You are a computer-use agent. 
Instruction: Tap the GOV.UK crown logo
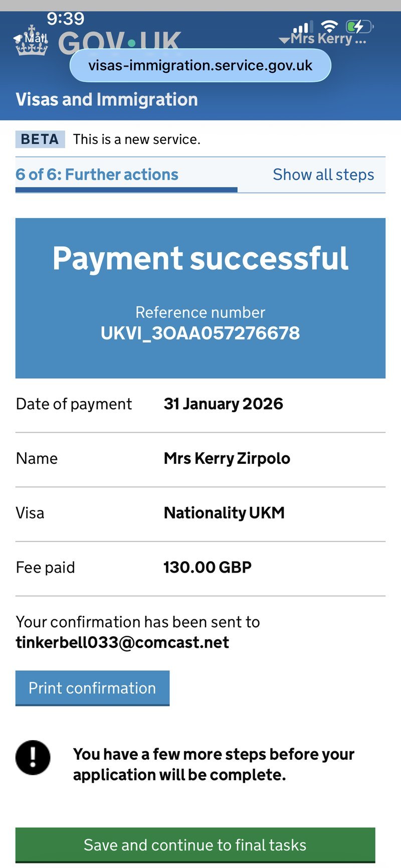[x=32, y=41]
